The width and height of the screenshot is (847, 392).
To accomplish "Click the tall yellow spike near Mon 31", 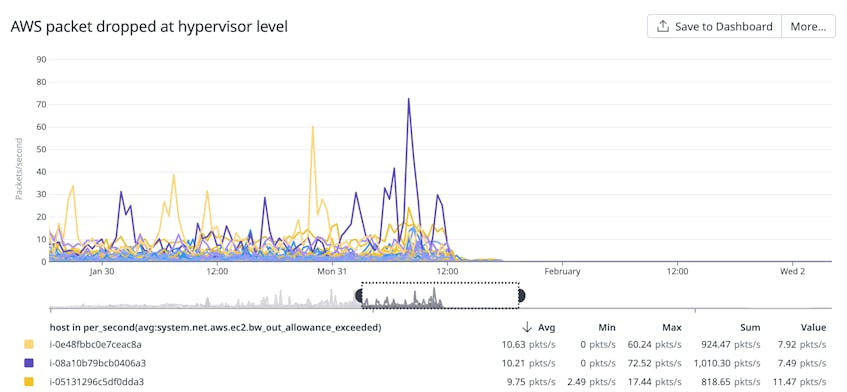I will coord(313,127).
